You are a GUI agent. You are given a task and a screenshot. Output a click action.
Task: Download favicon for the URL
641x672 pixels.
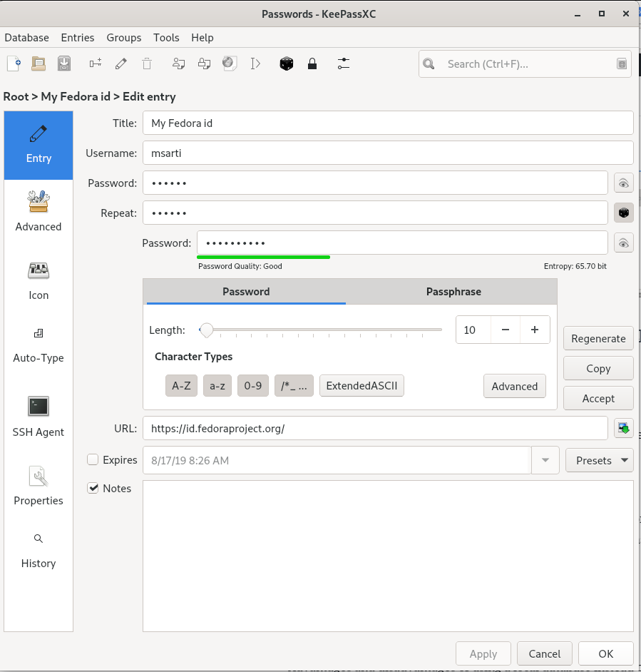click(x=624, y=429)
